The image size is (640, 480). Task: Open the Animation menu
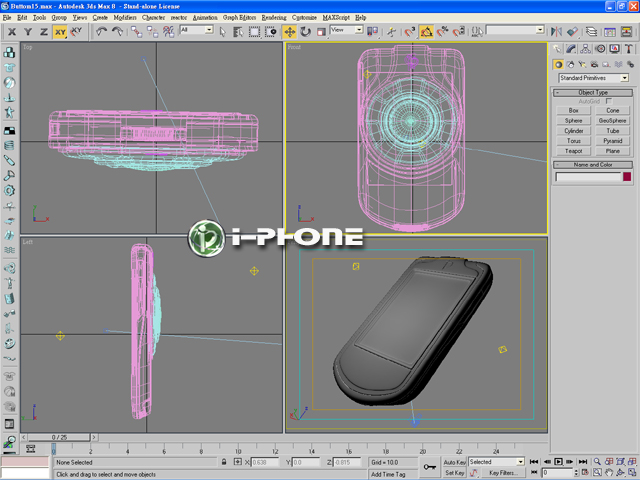pyautogui.click(x=204, y=18)
